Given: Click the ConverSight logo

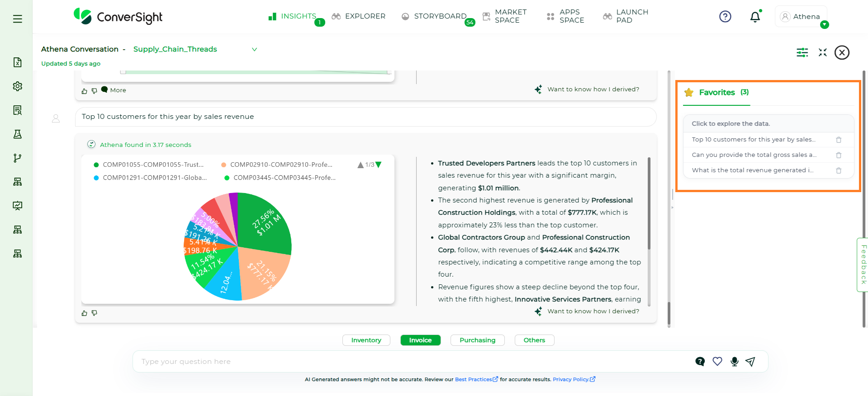Looking at the screenshot, I should coord(118,17).
